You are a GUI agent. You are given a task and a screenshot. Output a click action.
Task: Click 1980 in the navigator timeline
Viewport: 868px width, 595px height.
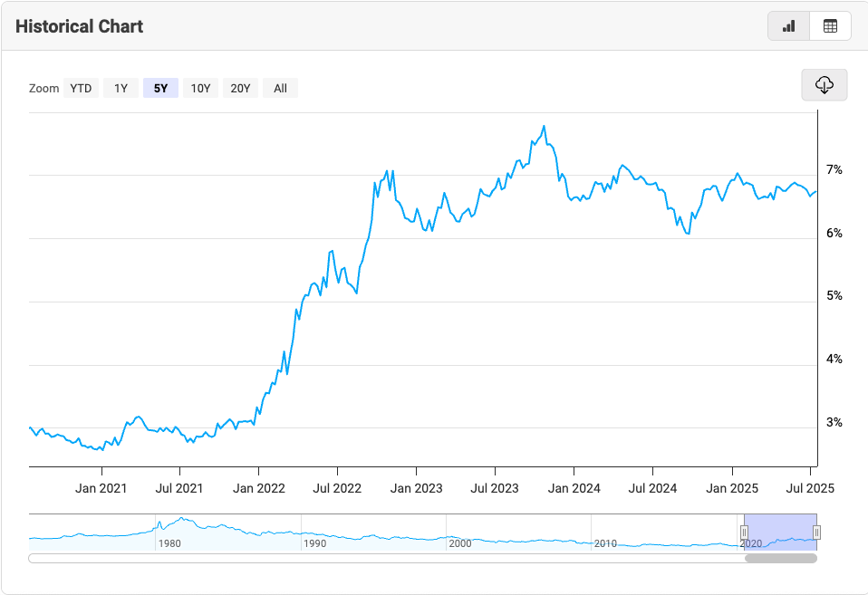(169, 543)
